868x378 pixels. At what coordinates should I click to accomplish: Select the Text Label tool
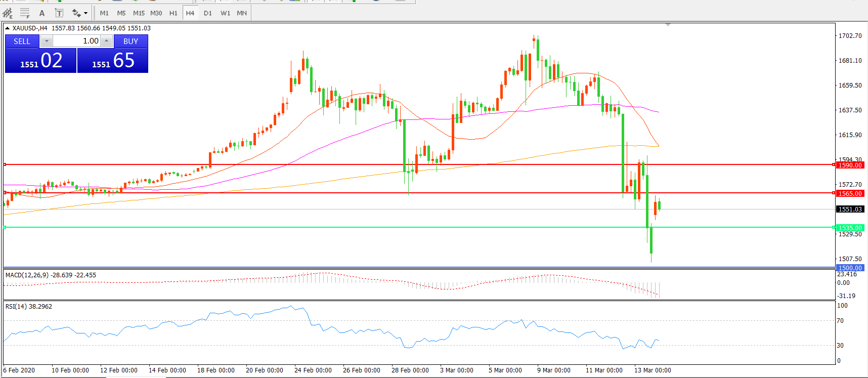click(x=59, y=13)
